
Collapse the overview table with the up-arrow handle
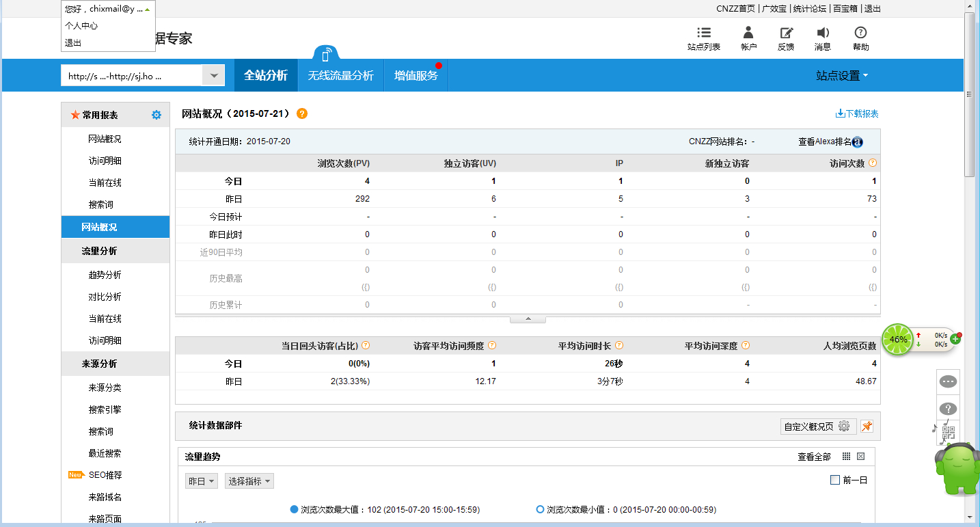tap(528, 319)
